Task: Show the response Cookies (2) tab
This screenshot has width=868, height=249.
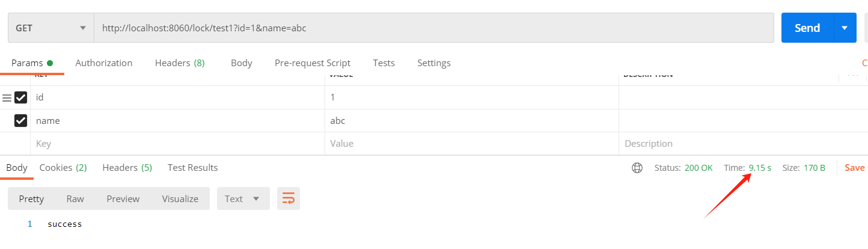Action: pyautogui.click(x=63, y=168)
